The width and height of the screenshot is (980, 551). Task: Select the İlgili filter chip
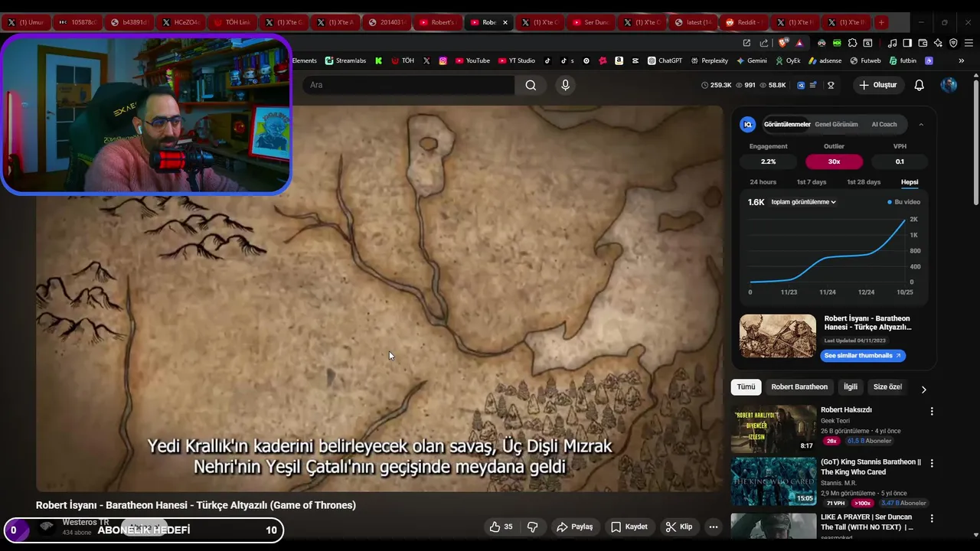tap(851, 386)
